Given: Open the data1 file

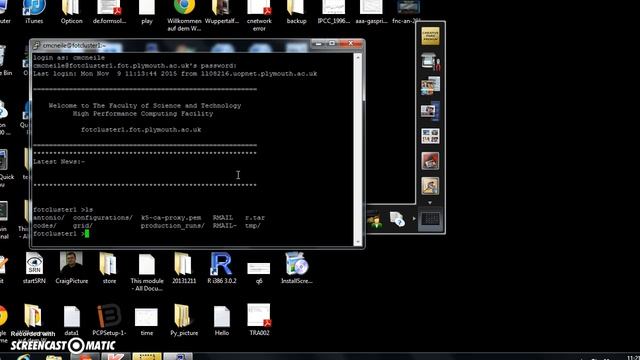Looking at the screenshot, I should [71, 321].
